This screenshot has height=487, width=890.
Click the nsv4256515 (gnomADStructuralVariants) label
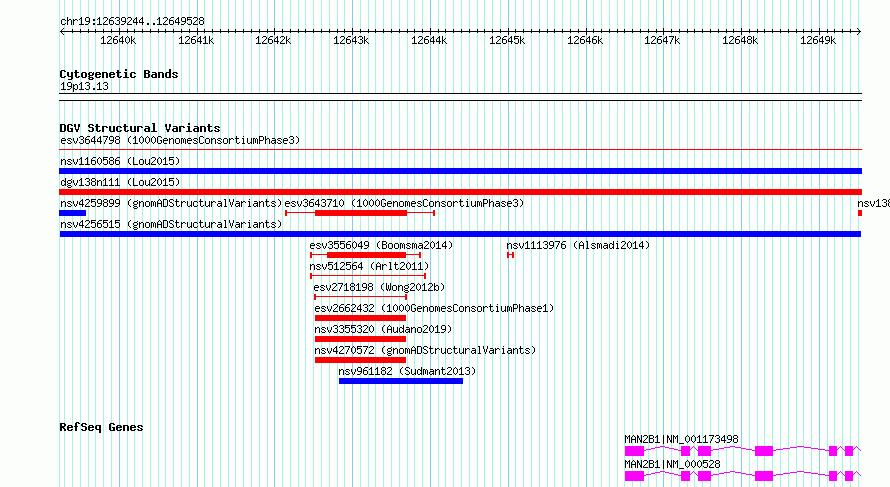171,224
